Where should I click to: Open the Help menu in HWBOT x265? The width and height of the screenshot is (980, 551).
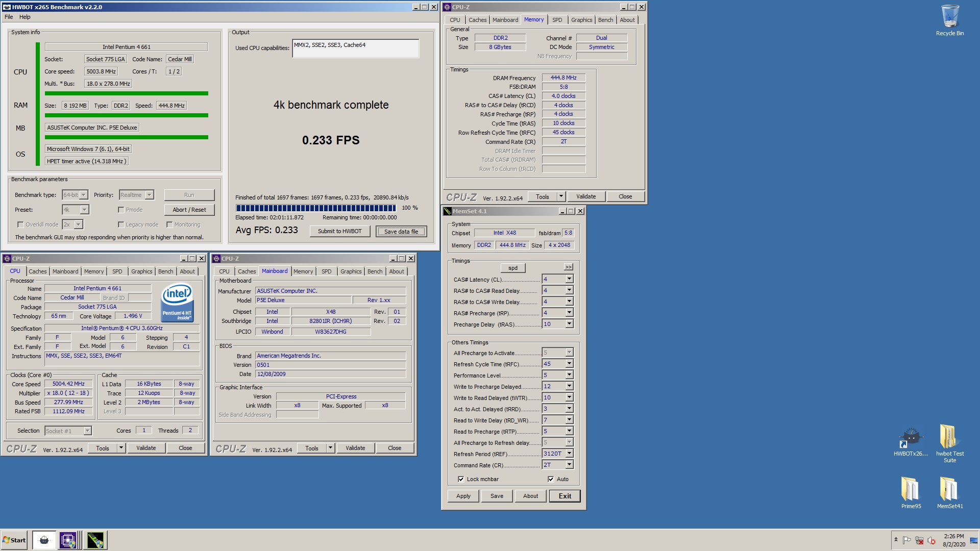click(x=24, y=17)
